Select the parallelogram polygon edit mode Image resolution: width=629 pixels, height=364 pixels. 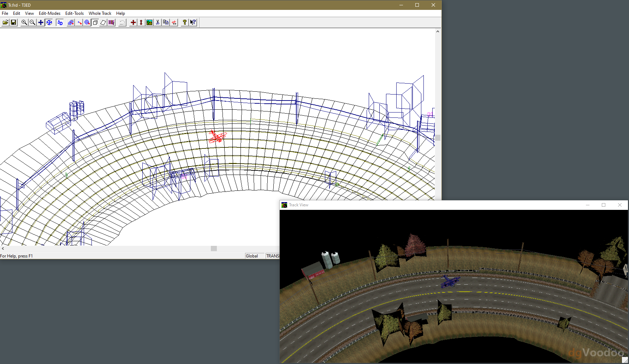click(103, 23)
